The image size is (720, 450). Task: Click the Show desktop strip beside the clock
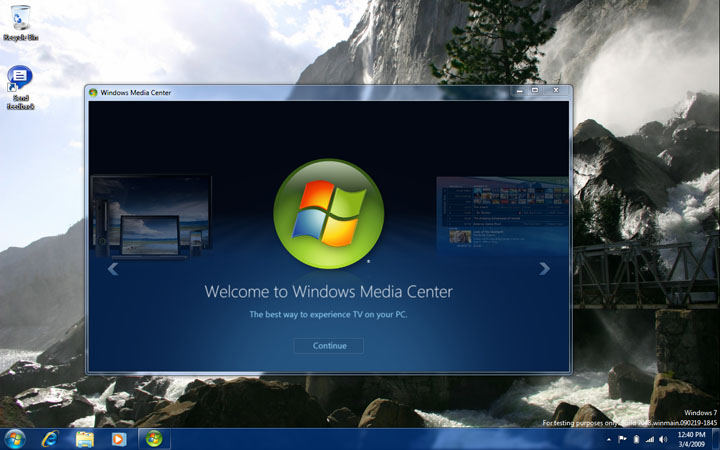point(716,439)
